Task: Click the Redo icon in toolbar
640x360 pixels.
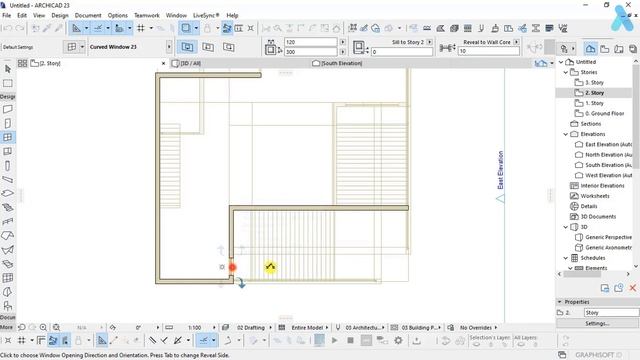Action: pyautogui.click(x=20, y=28)
